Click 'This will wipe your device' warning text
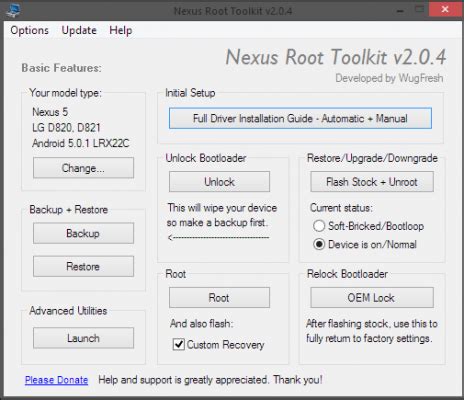Screen dimensions: 464x400 click(x=222, y=208)
